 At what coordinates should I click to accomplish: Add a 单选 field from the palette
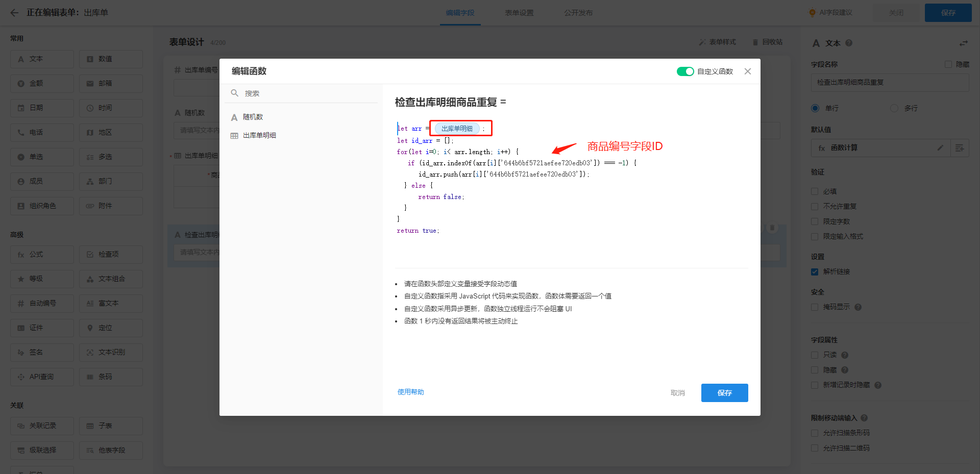(x=42, y=157)
